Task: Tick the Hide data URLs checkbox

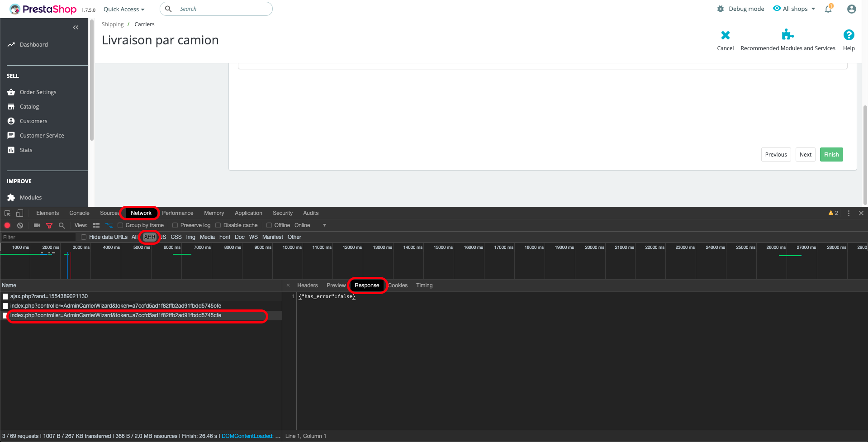Action: 84,237
